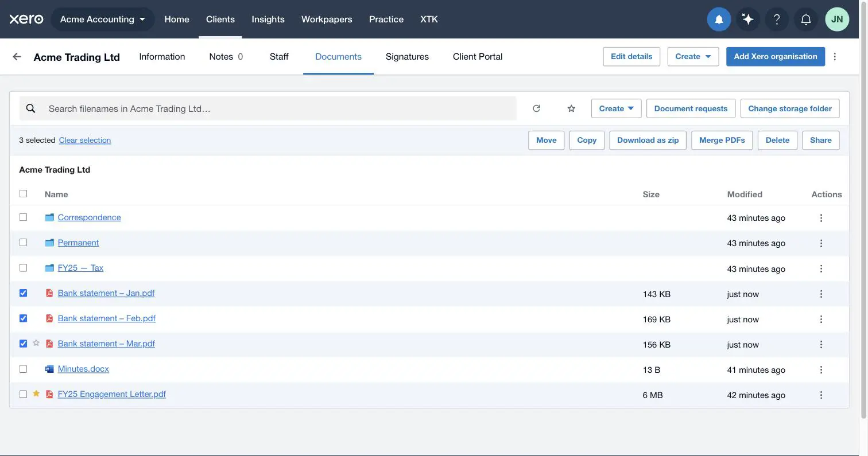Open actions menu for Correspondence folder
The height and width of the screenshot is (456, 868).
tap(821, 218)
